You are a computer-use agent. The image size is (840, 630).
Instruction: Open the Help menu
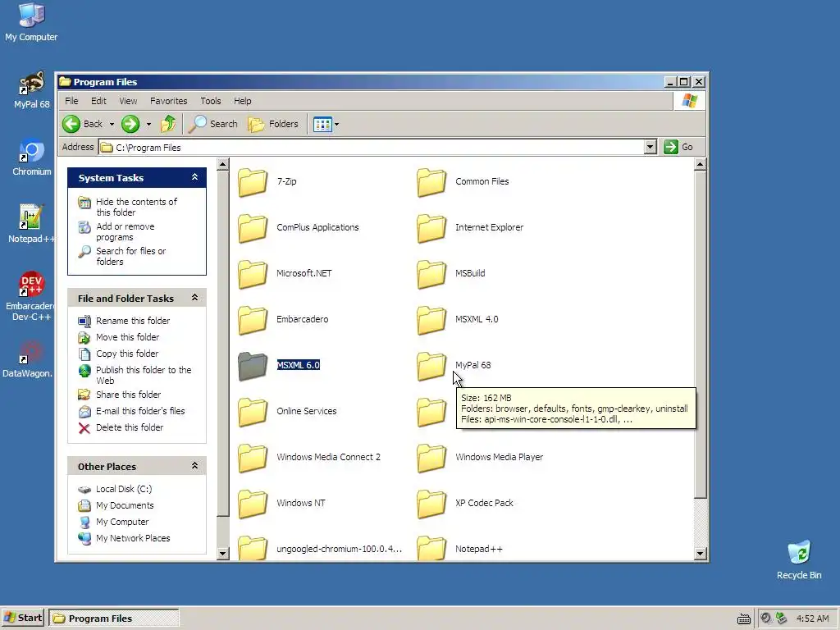pyautogui.click(x=242, y=101)
